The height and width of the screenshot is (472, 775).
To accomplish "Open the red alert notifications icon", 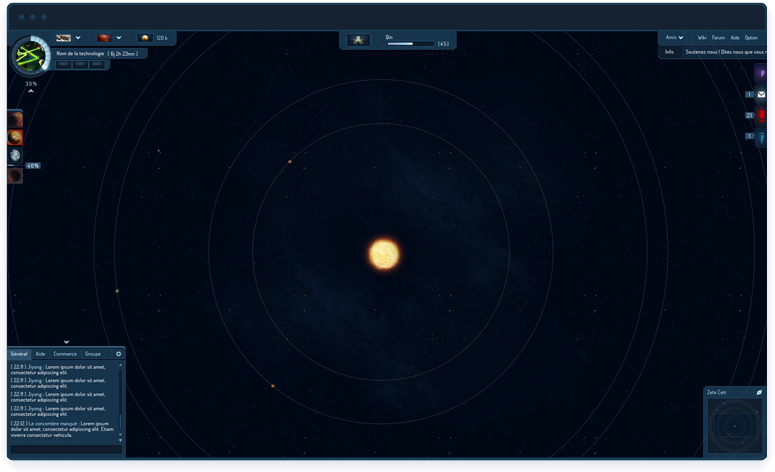I will pos(761,115).
